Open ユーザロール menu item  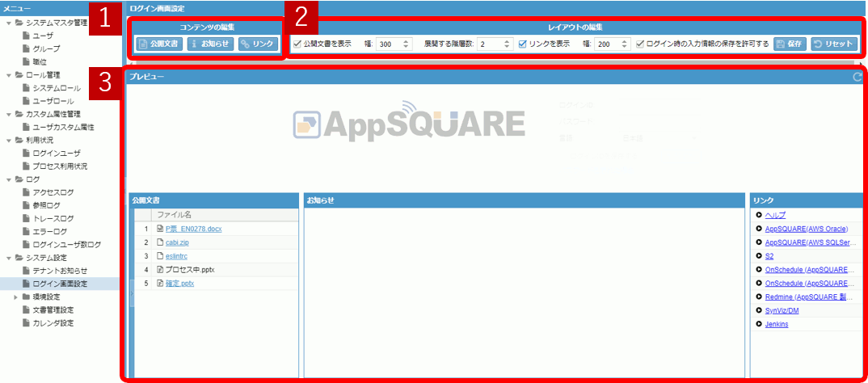tap(53, 101)
